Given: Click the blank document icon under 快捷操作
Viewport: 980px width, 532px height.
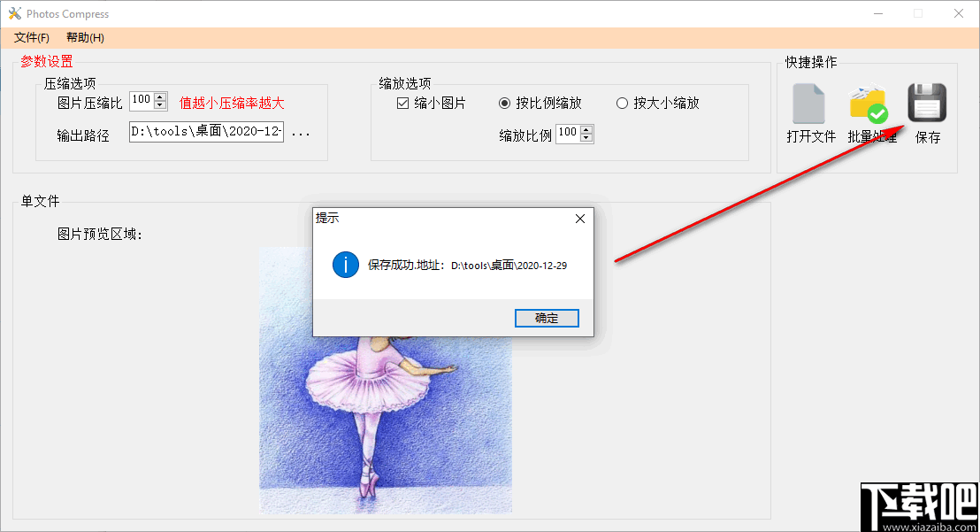Looking at the screenshot, I should tap(808, 100).
